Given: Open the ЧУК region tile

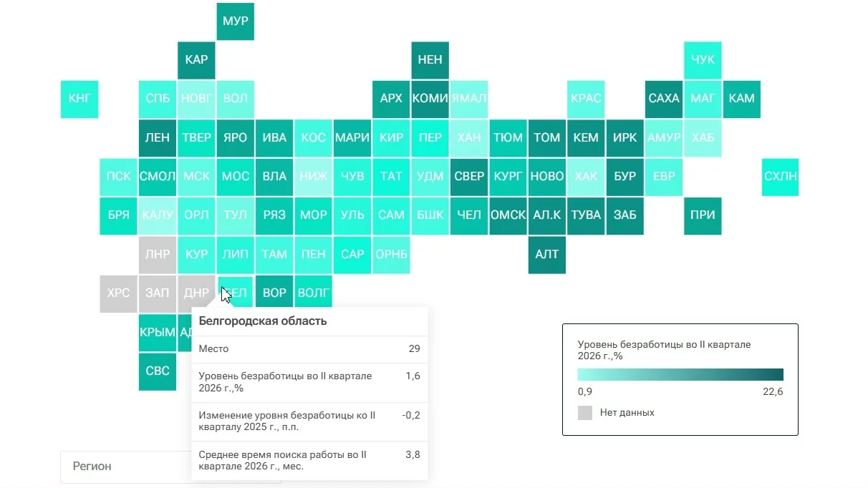Looking at the screenshot, I should tap(703, 59).
